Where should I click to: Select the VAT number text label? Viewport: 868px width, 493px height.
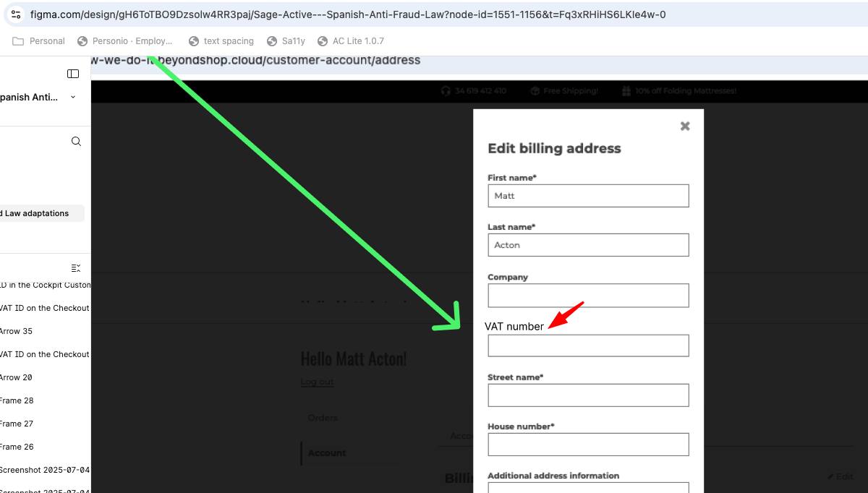click(x=514, y=327)
